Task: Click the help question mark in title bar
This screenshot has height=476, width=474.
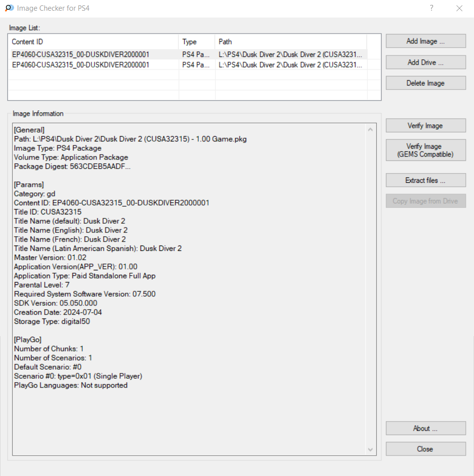Action: [x=431, y=8]
